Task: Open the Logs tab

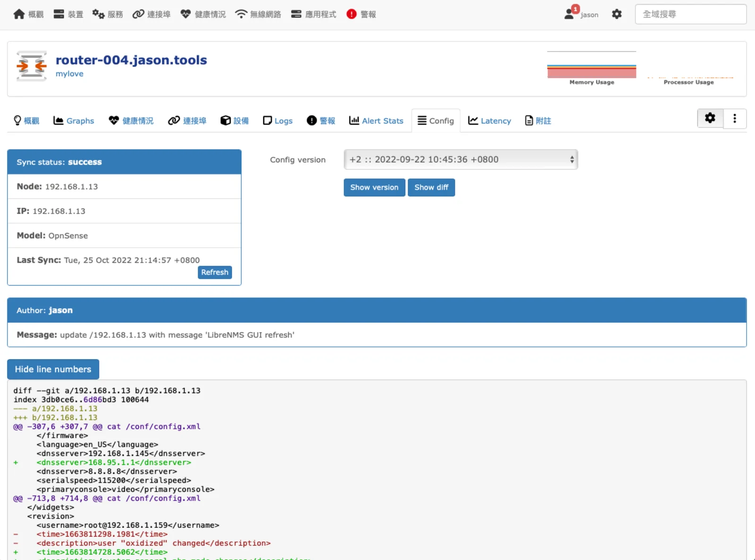Action: click(278, 121)
